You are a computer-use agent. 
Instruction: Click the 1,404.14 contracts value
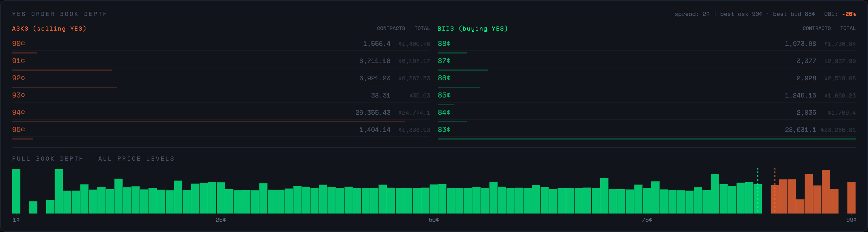coord(375,130)
